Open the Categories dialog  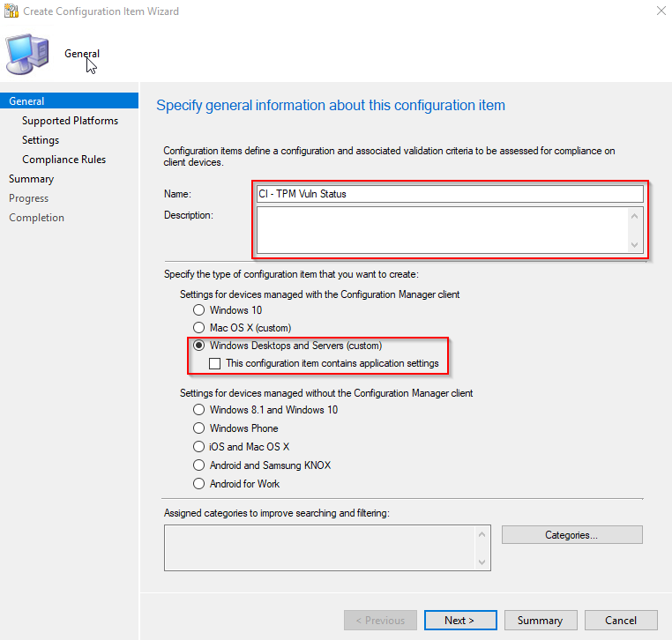[572, 534]
